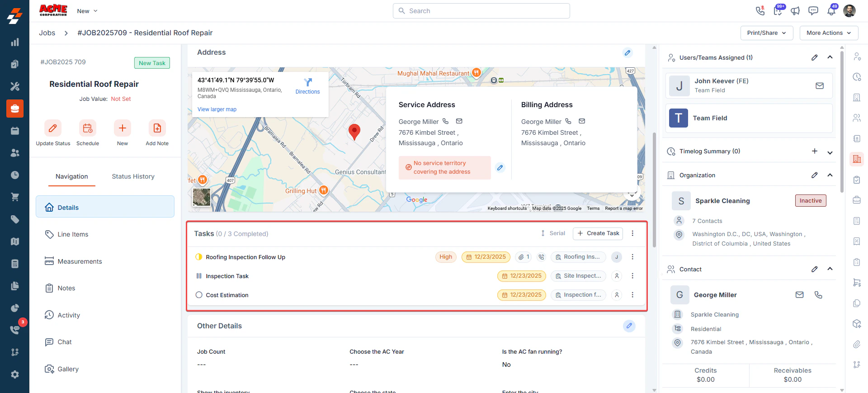The width and height of the screenshot is (868, 393).
Task: Email George Miller in Contact panel
Action: pyautogui.click(x=800, y=295)
